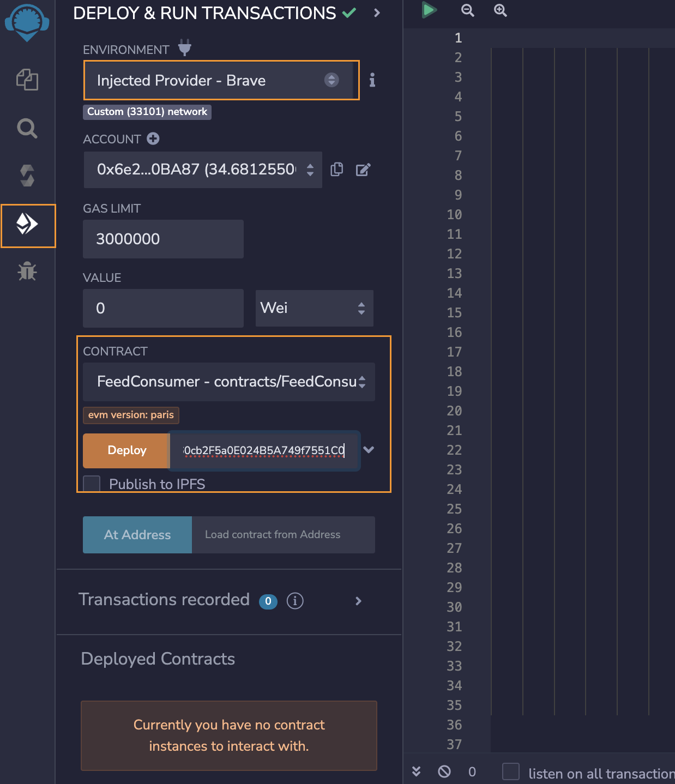Open Search in files sidebar icon
The image size is (675, 784).
tap(27, 128)
